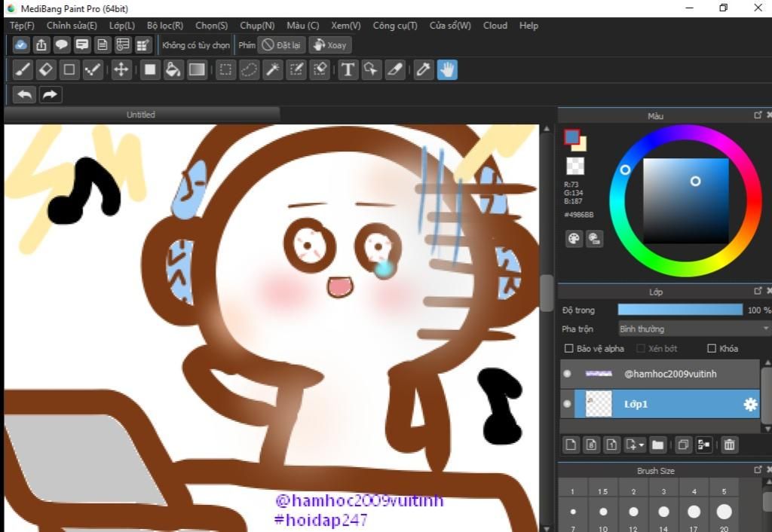Select the Fill rectangle tool
The image size is (772, 532).
(150, 69)
